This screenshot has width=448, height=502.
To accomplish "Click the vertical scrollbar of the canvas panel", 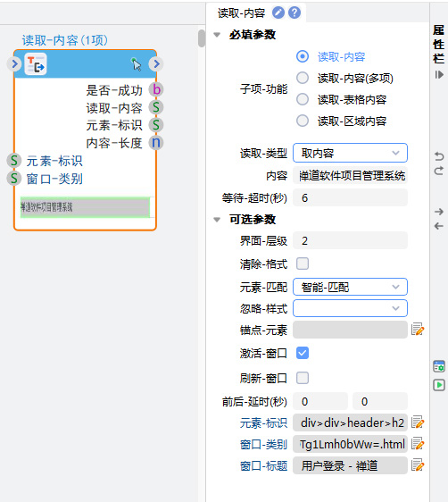I will pos(202,38).
